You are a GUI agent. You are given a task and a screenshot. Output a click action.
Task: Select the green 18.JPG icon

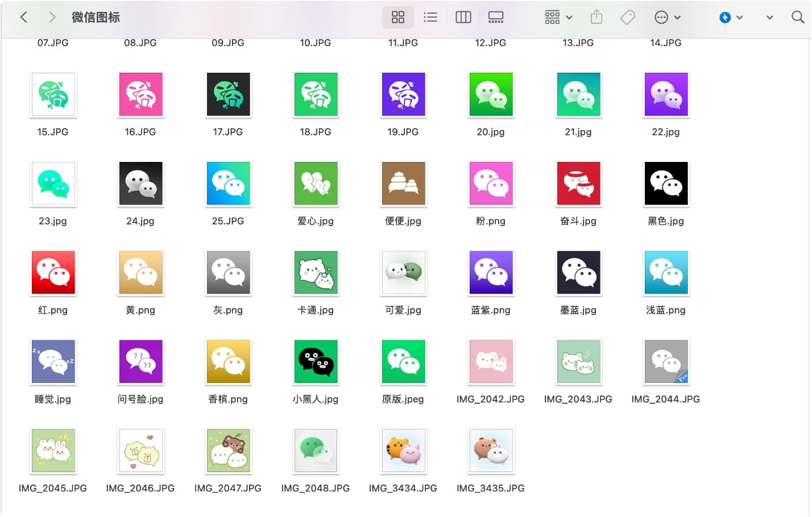316,94
